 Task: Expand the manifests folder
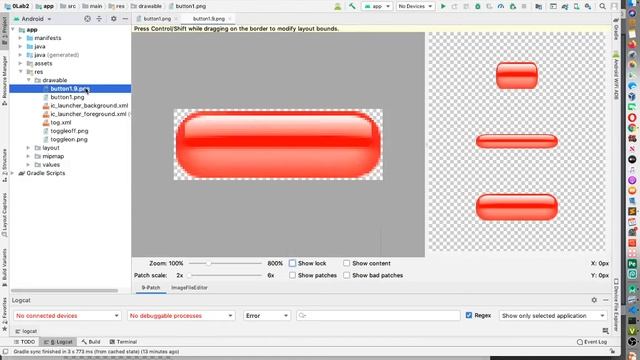tap(20, 38)
